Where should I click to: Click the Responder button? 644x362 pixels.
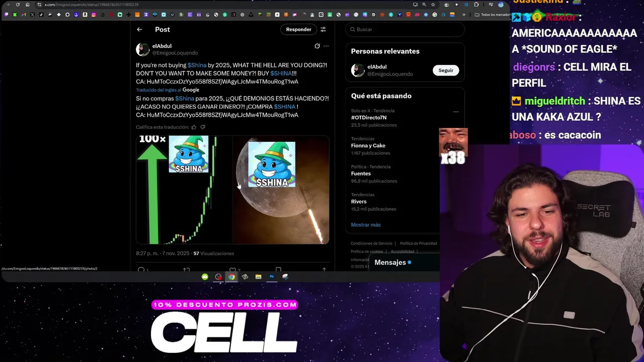298,29
